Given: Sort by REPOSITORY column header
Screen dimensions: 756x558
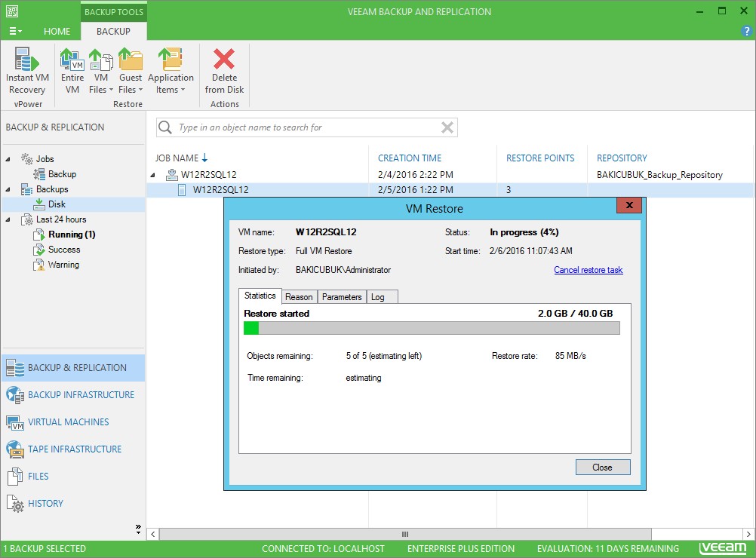Looking at the screenshot, I should (x=622, y=158).
